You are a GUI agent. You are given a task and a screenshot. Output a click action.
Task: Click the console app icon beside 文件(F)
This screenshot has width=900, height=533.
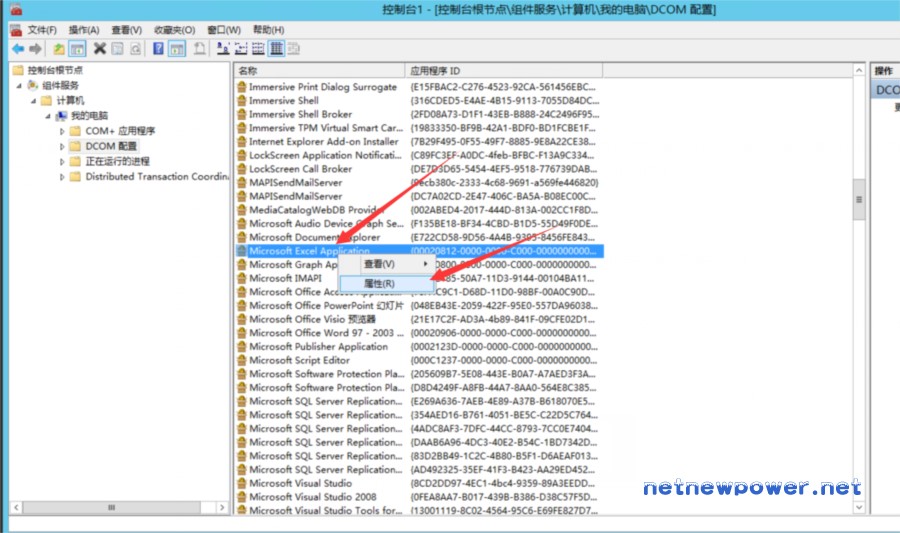pos(16,30)
